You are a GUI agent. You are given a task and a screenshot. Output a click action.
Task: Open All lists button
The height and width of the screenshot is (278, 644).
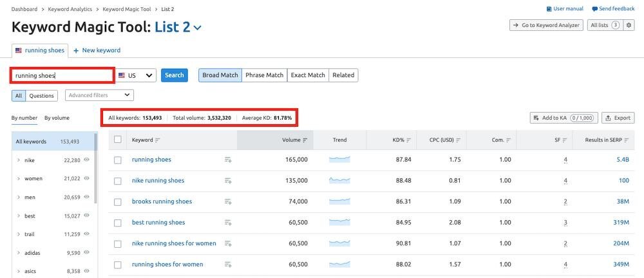605,25
